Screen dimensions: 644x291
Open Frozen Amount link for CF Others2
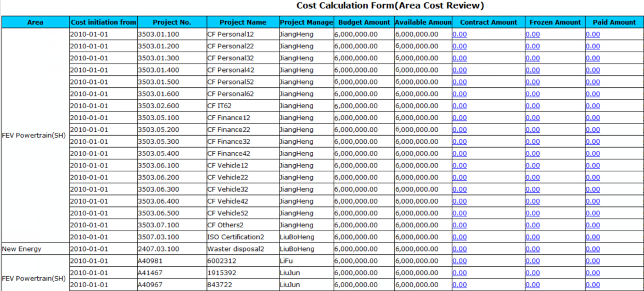click(532, 225)
